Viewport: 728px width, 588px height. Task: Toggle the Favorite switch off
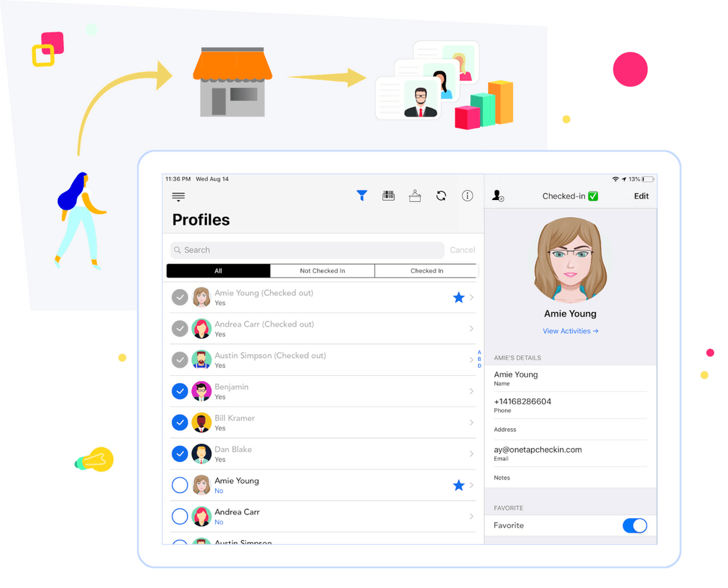click(x=634, y=525)
